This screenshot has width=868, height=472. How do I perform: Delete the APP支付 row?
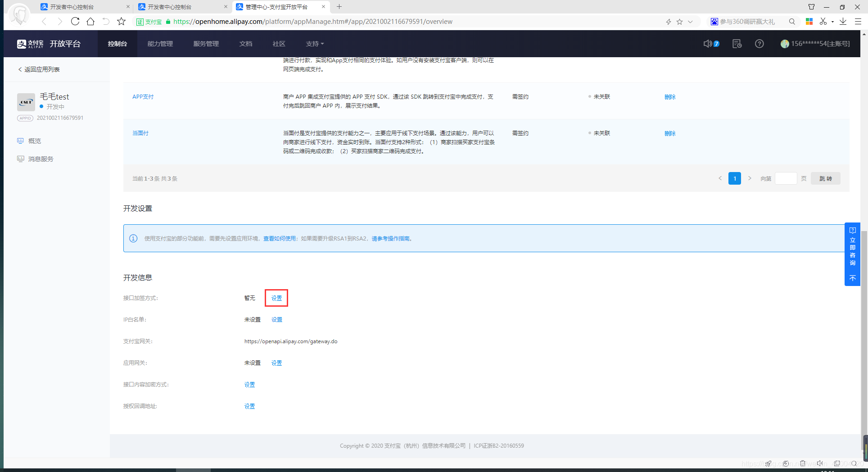point(670,97)
